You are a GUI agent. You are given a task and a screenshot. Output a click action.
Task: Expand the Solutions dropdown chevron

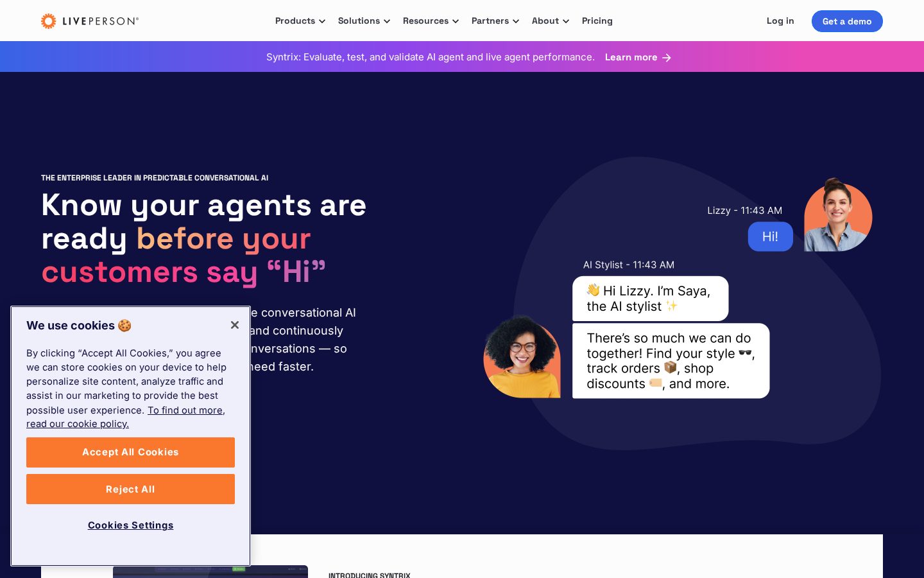tap(387, 21)
